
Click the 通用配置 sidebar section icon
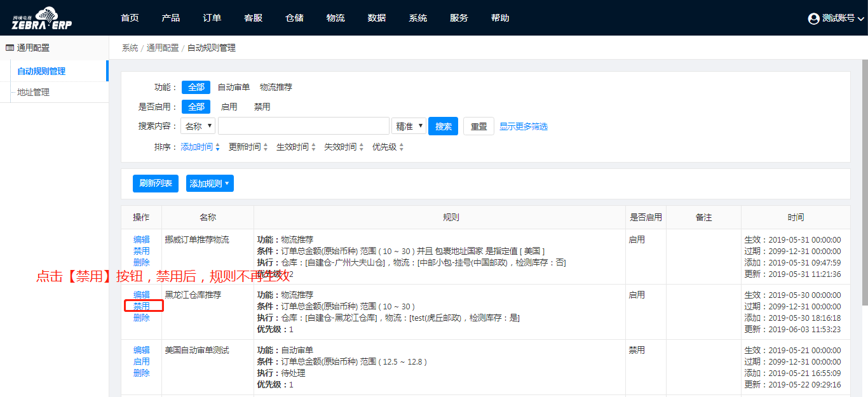coord(10,48)
